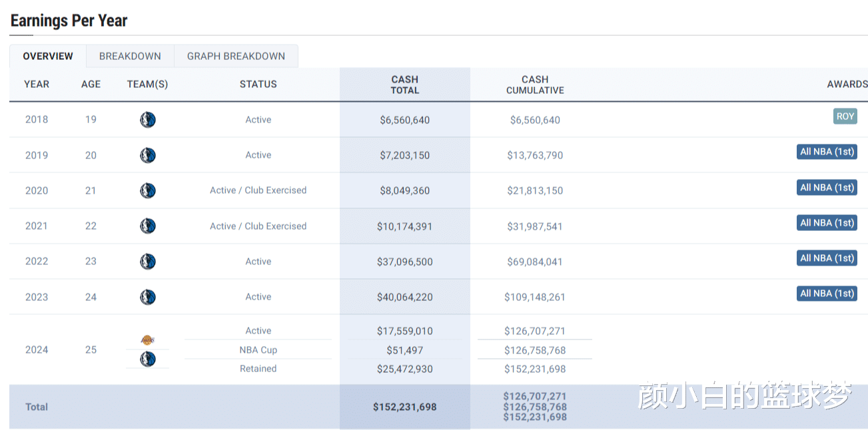Image resolution: width=868 pixels, height=430 pixels.
Task: Click the Lakers logo in the 2024 row
Action: (x=148, y=340)
